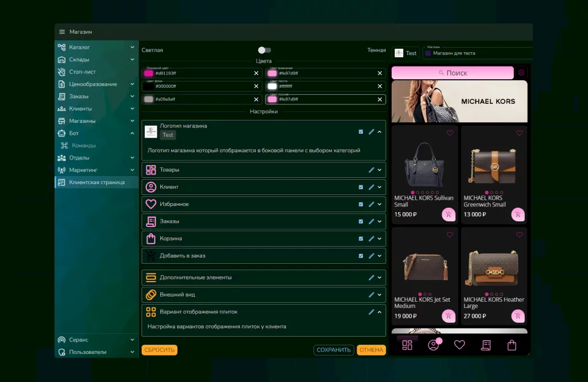Open the gray #a09a9aff color swatch
This screenshot has width=588, height=382.
pyautogui.click(x=149, y=100)
